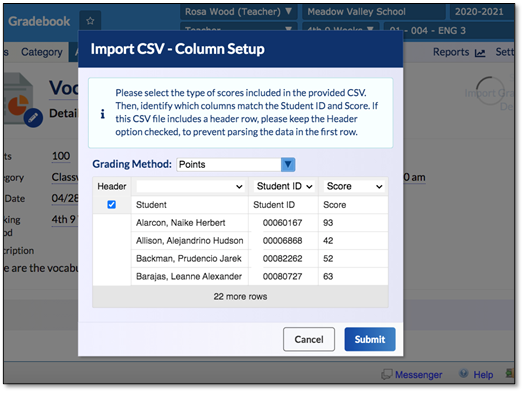Open the first column type dropdown
This screenshot has height=393, width=524.
point(190,186)
